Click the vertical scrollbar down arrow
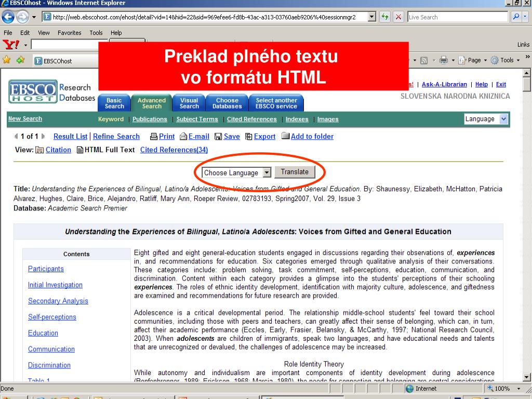The width and height of the screenshot is (532, 399). [527, 377]
